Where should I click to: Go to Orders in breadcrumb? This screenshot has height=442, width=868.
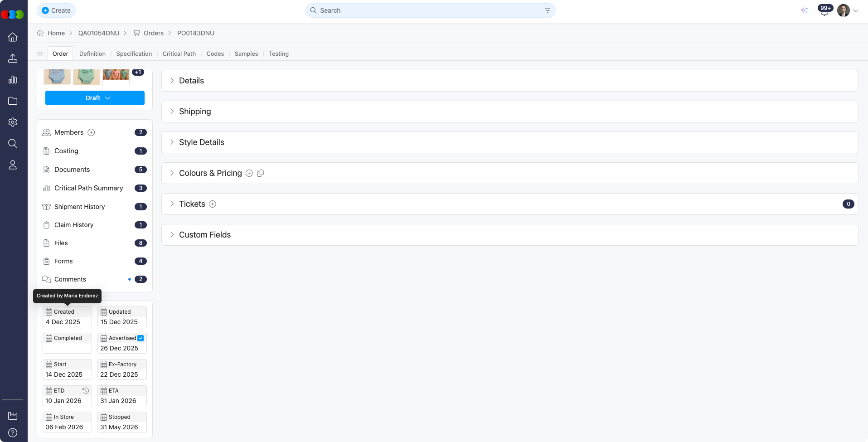(x=153, y=33)
